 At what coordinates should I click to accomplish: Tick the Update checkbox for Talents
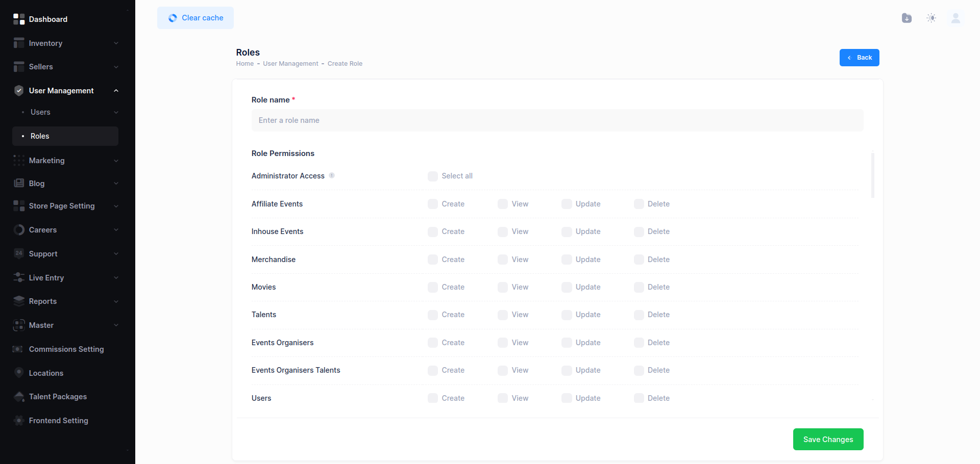567,315
